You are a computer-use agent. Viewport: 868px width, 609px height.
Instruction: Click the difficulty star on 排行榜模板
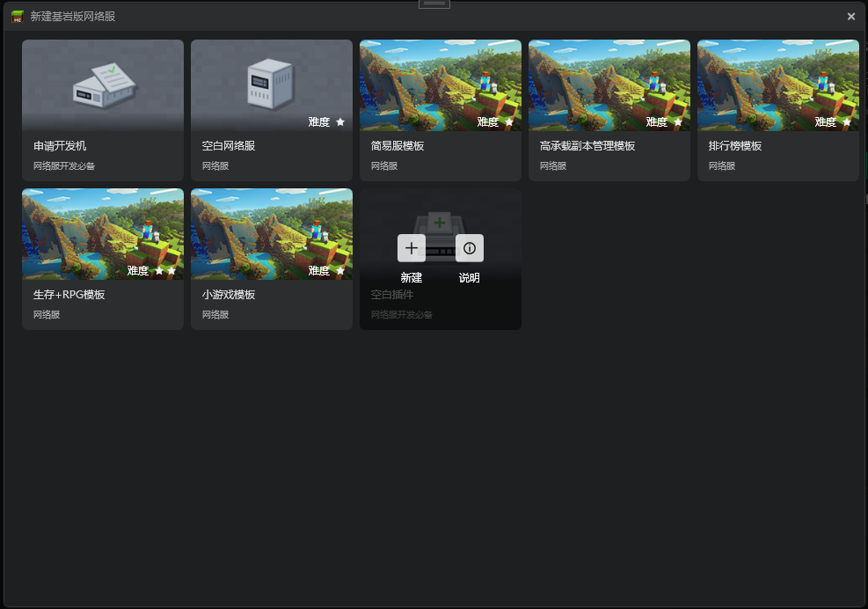pyautogui.click(x=847, y=122)
